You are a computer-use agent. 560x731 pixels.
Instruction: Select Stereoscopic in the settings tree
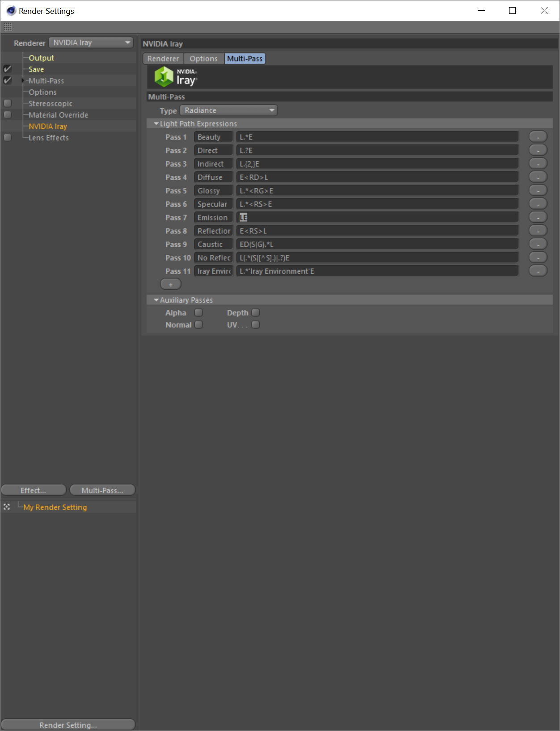[x=51, y=104]
